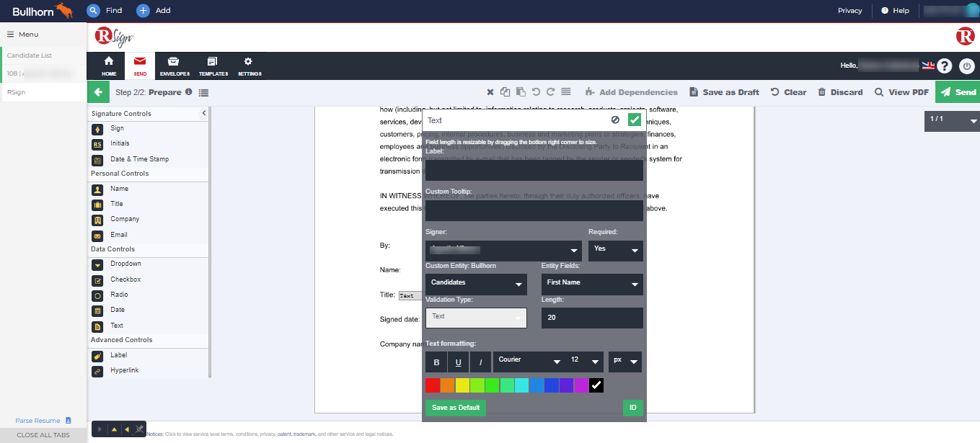Open the First Name entity fields dropdown
980x443 pixels.
[x=592, y=285]
